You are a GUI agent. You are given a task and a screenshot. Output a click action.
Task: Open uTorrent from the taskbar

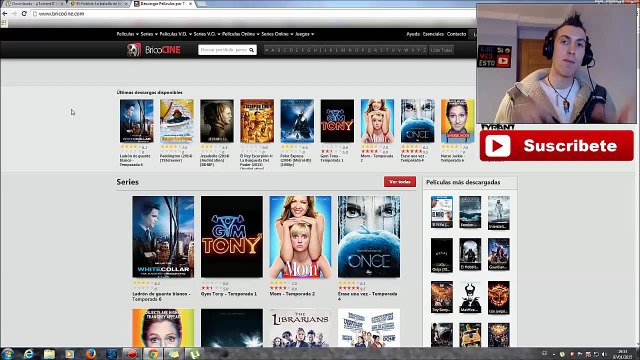[x=194, y=353]
